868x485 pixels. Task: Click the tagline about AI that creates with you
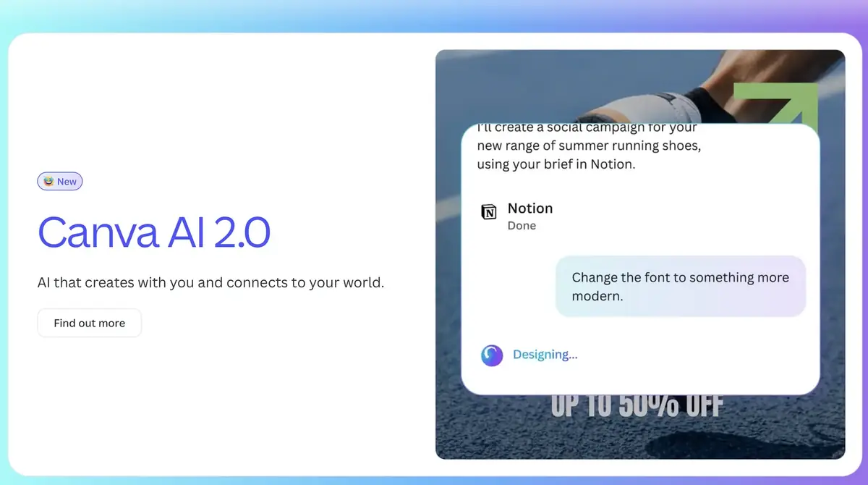coord(210,282)
